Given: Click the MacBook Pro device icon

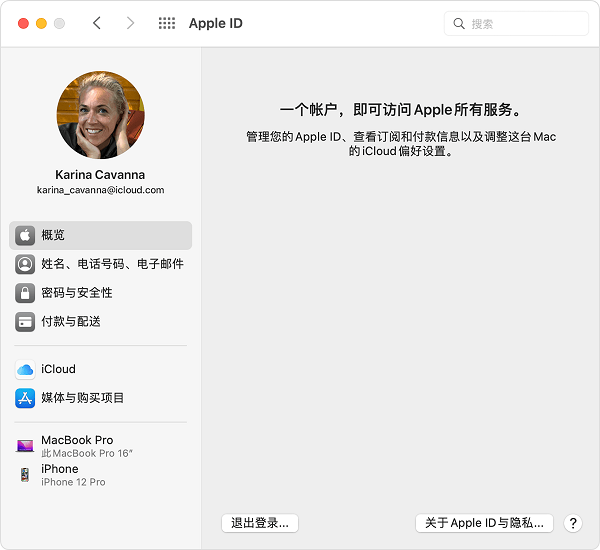Looking at the screenshot, I should click(x=25, y=446).
